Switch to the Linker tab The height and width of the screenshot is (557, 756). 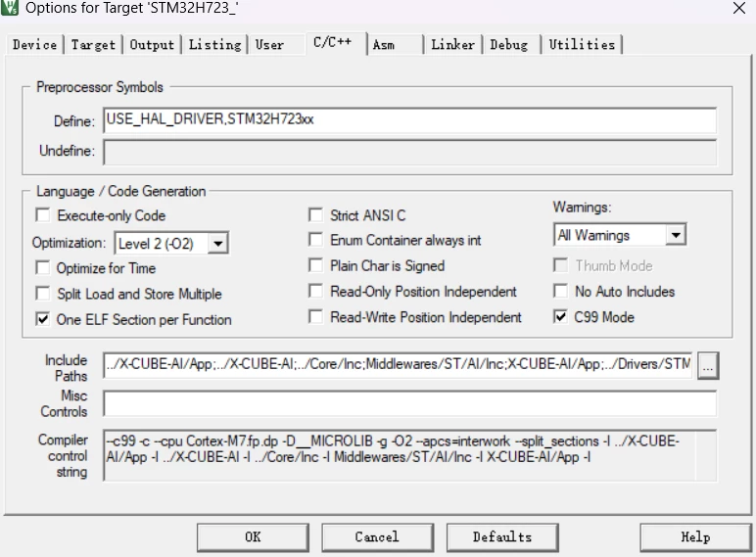[452, 45]
